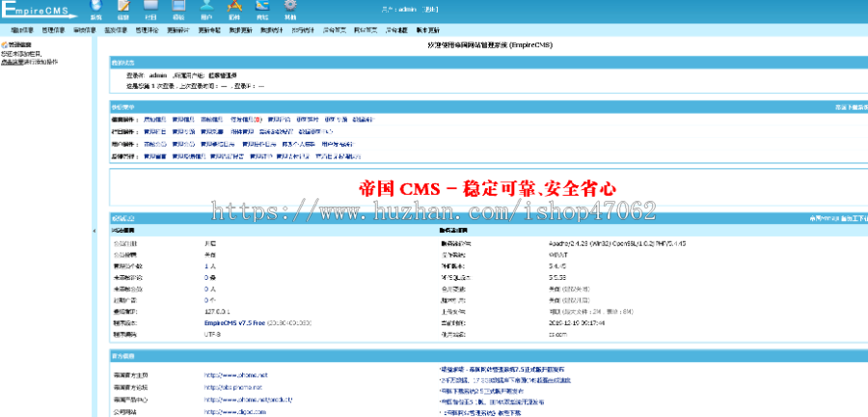Select 版本更新 in the top submenu bar
This screenshot has height=417, width=868.
tap(428, 30)
